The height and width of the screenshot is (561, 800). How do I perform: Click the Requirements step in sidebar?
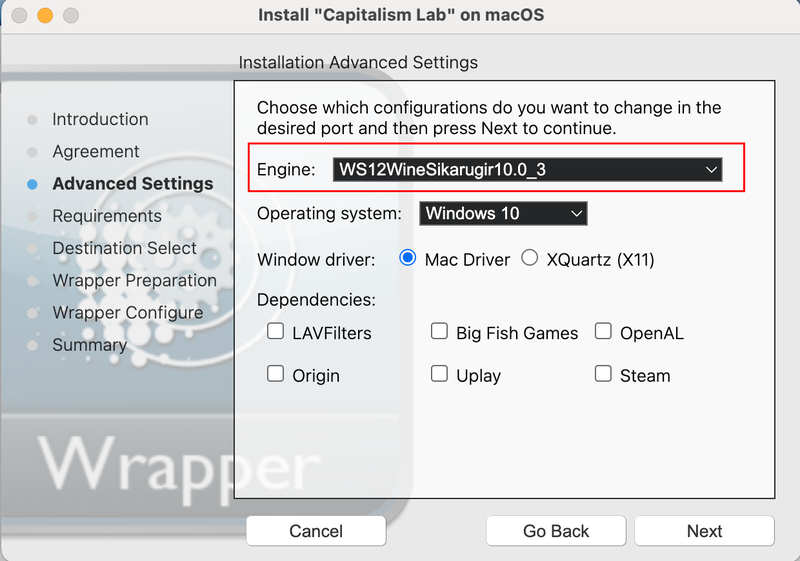[x=107, y=216]
